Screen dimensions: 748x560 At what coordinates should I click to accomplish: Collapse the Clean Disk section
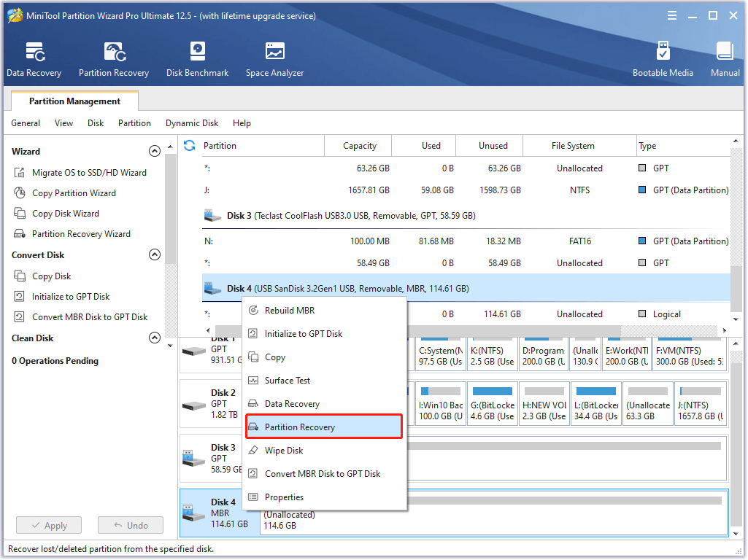155,338
